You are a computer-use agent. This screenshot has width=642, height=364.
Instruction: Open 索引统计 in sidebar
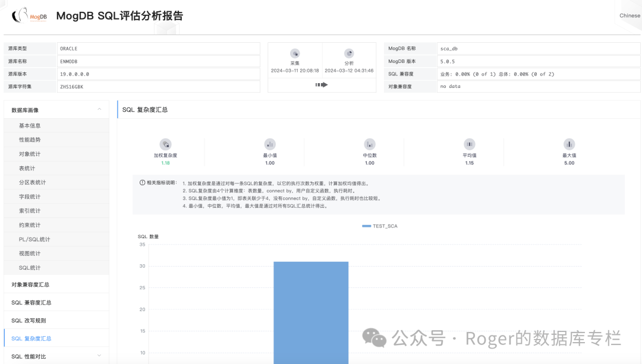(x=56, y=211)
